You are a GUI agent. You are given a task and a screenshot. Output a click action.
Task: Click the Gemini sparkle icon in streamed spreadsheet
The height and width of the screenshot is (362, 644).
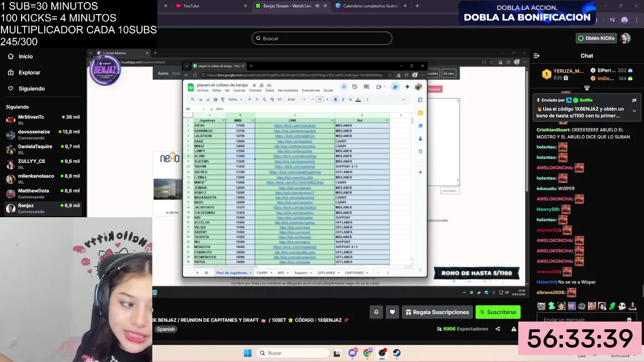click(x=407, y=86)
